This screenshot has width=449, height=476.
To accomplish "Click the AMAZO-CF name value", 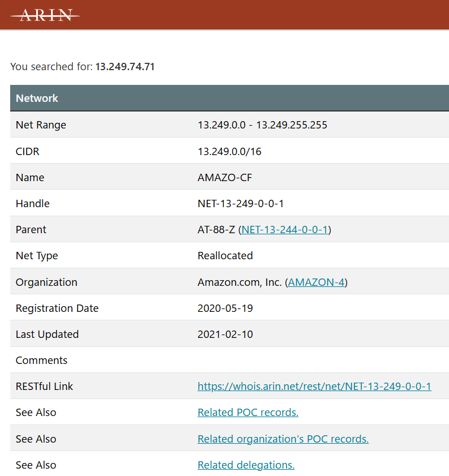I will pyautogui.click(x=225, y=178).
